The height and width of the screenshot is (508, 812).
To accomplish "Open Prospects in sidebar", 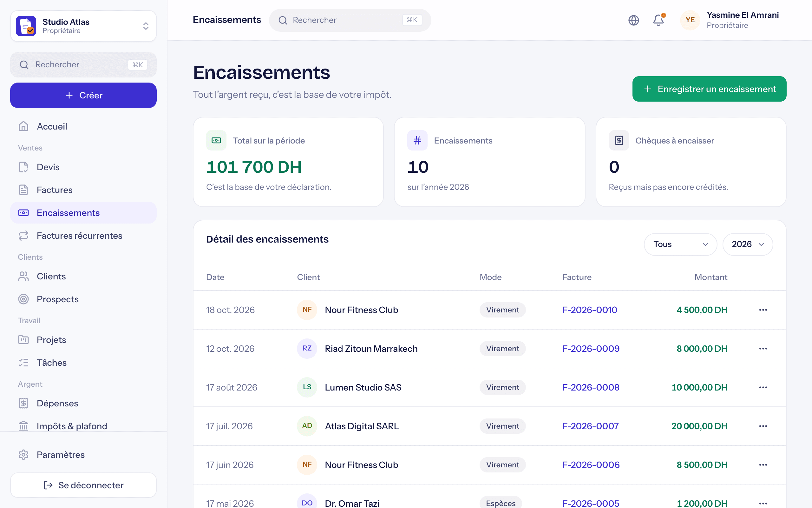I will pos(83,299).
